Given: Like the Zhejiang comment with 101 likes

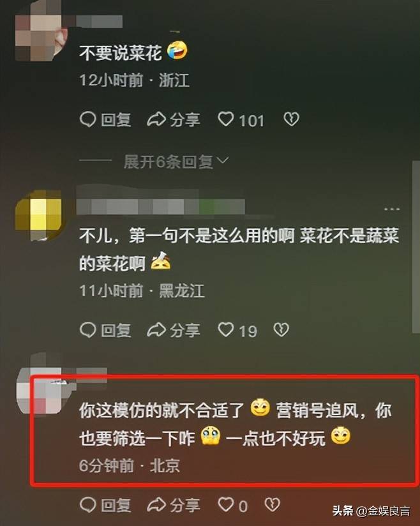Looking at the screenshot, I should [x=226, y=119].
